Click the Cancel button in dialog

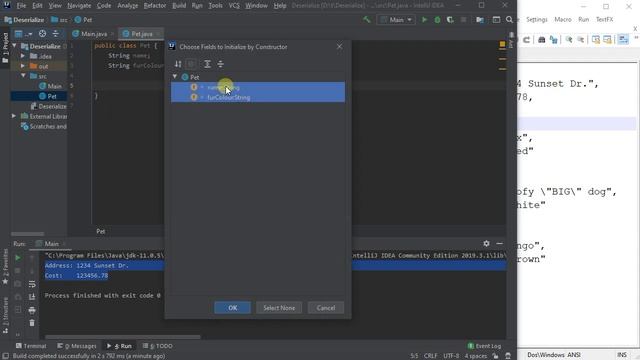tap(326, 308)
